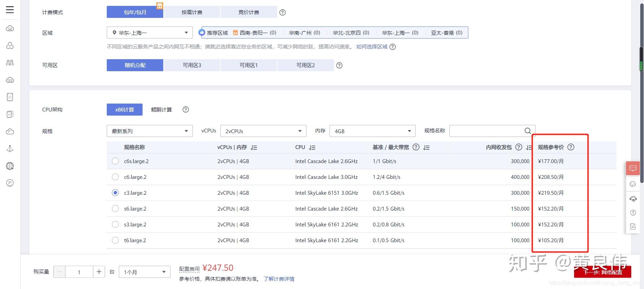This screenshot has height=289, width=644.
Task: Click the pyramid-shaped sidebar icon
Action: point(10,149)
